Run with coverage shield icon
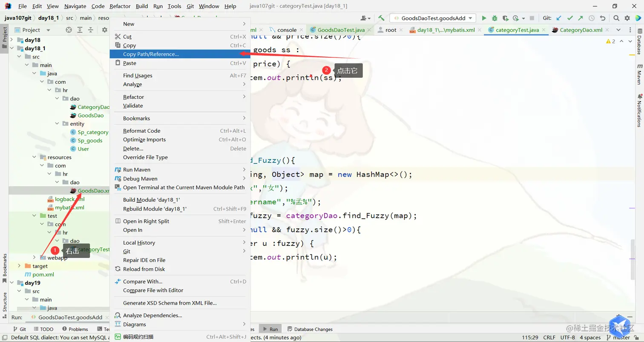The width and height of the screenshot is (644, 342). point(505,18)
